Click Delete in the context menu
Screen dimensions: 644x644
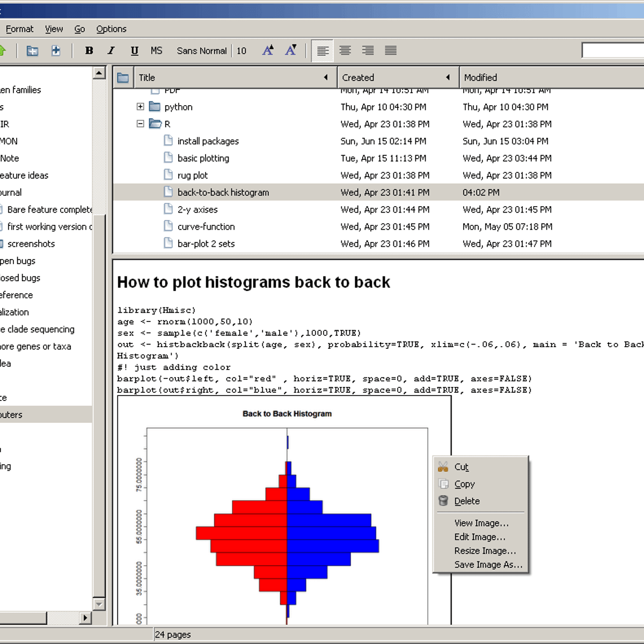pos(481,501)
